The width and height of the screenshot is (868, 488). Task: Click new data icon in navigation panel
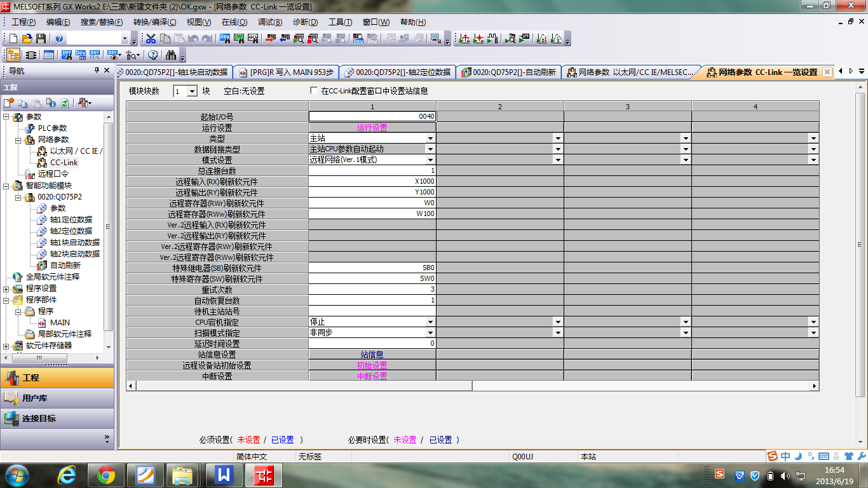click(x=9, y=103)
